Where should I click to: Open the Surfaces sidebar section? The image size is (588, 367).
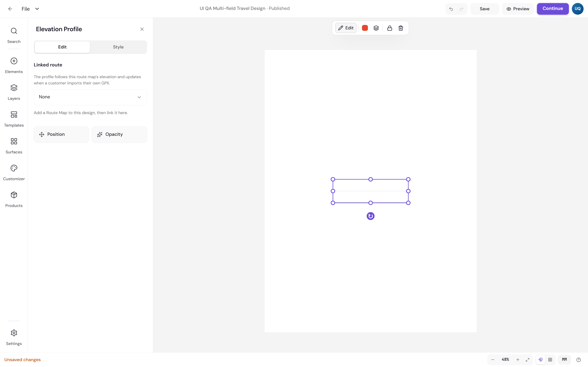[14, 146]
